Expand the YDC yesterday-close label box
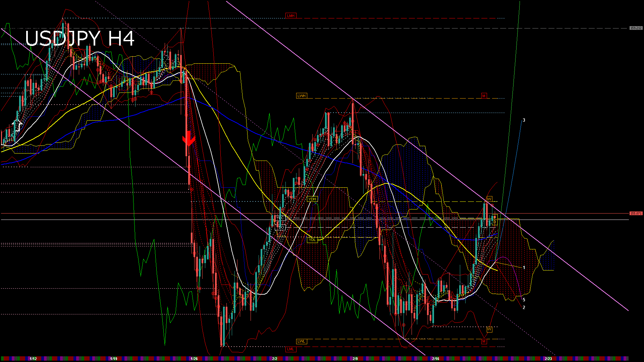The width and height of the screenshot is (644, 362). pos(281,217)
